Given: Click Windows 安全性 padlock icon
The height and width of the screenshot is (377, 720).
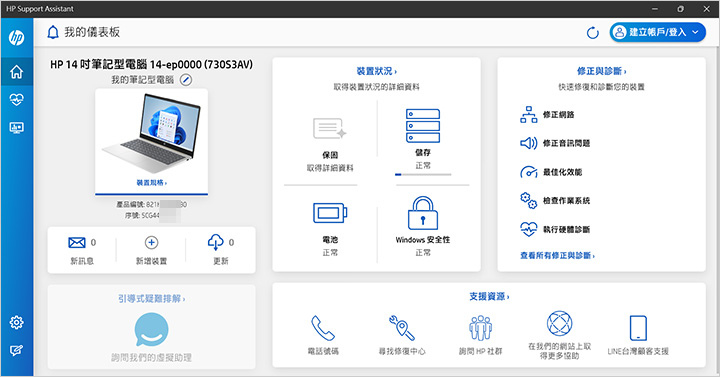Looking at the screenshot, I should tap(423, 213).
